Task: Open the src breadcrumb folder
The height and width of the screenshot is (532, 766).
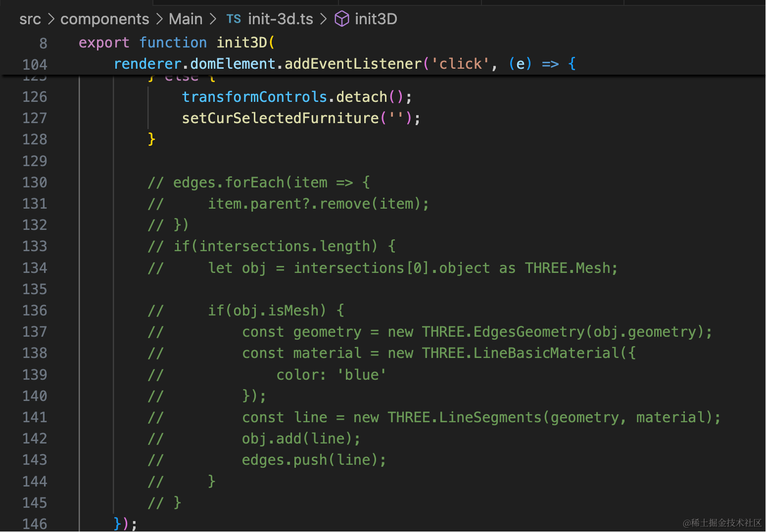Action: pyautogui.click(x=30, y=19)
